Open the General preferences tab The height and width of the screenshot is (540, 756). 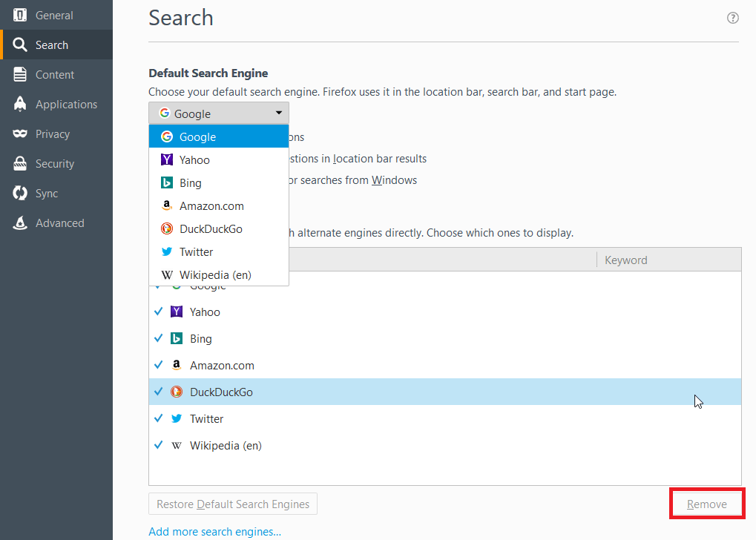[56, 15]
